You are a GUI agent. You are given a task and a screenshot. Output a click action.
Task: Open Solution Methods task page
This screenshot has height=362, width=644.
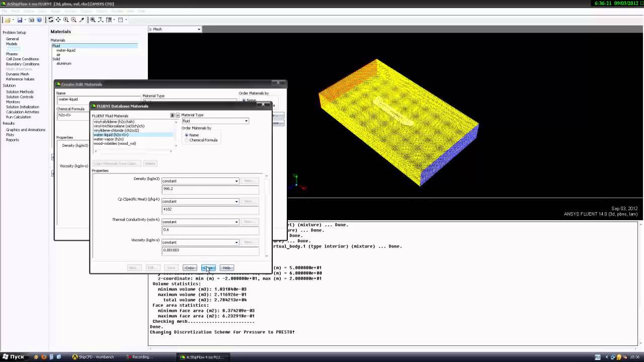tap(20, 92)
